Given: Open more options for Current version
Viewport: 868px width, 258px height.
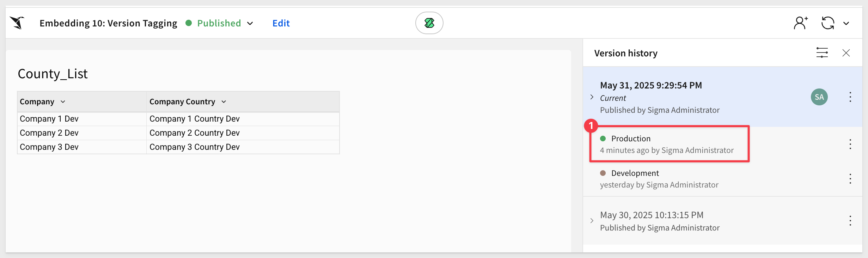Looking at the screenshot, I should coord(850,97).
